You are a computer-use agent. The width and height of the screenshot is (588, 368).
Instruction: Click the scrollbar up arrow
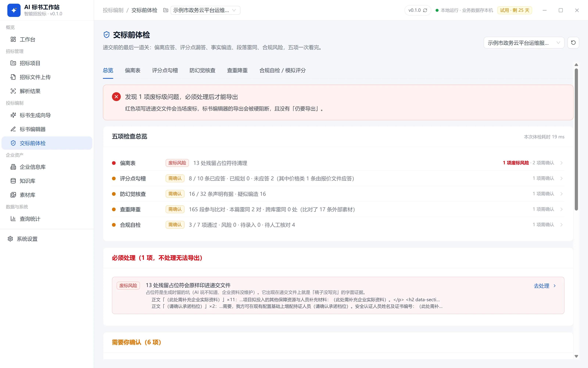click(x=576, y=65)
